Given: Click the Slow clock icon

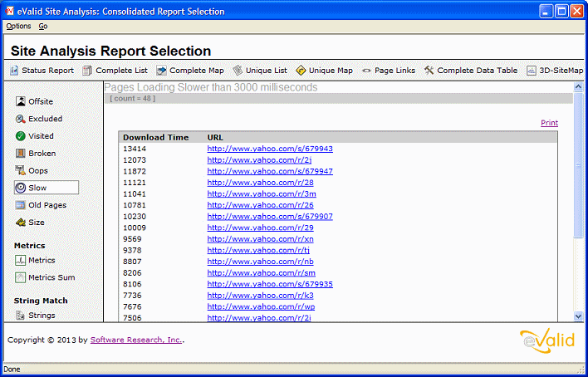Looking at the screenshot, I should pyautogui.click(x=21, y=188).
